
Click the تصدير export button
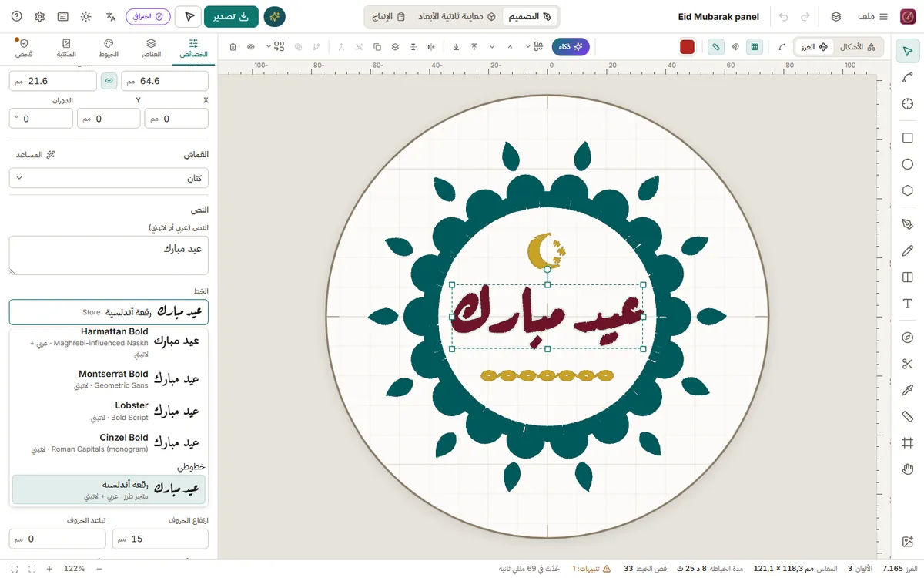pos(231,16)
